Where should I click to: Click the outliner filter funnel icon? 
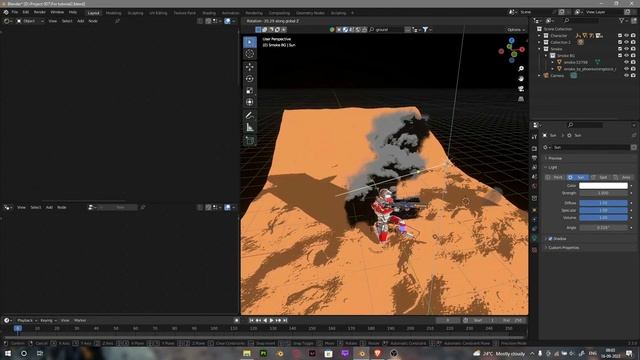pyautogui.click(x=621, y=20)
